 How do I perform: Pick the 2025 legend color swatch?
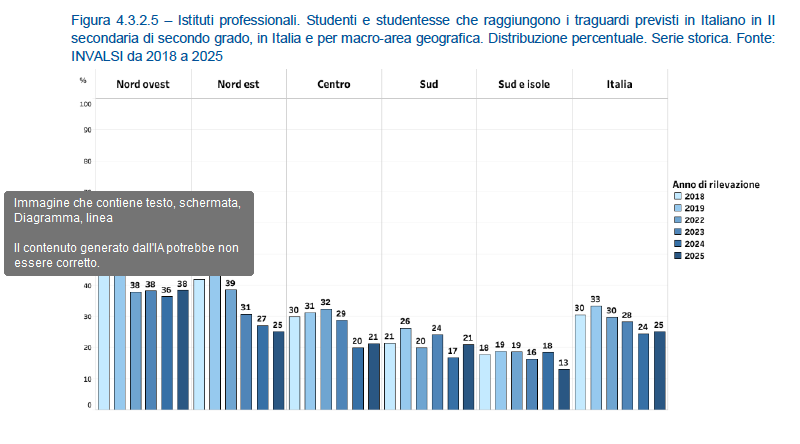pos(676,256)
